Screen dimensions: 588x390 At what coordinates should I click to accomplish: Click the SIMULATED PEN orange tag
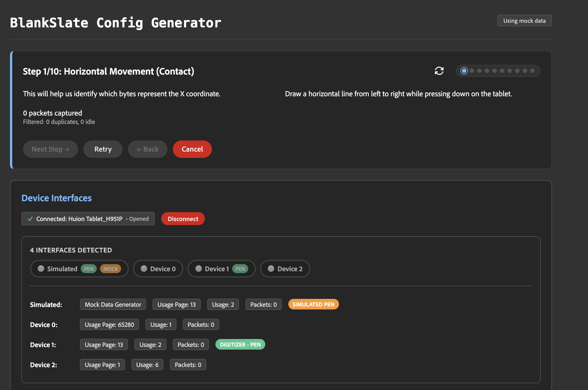(x=313, y=304)
